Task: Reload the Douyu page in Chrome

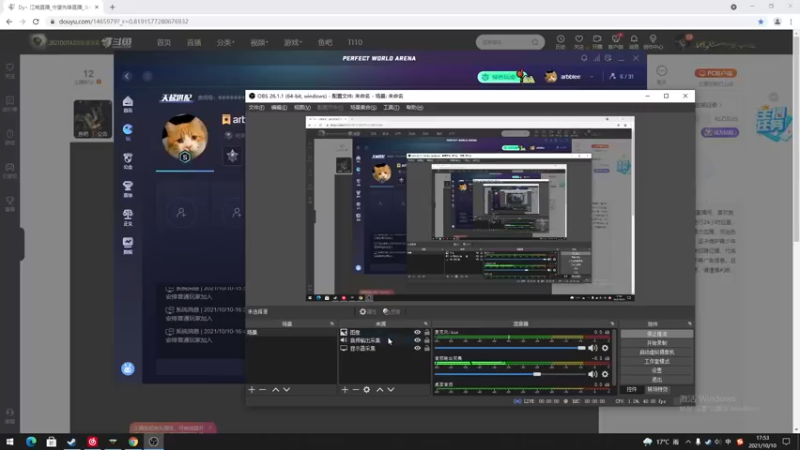Action: [36, 21]
